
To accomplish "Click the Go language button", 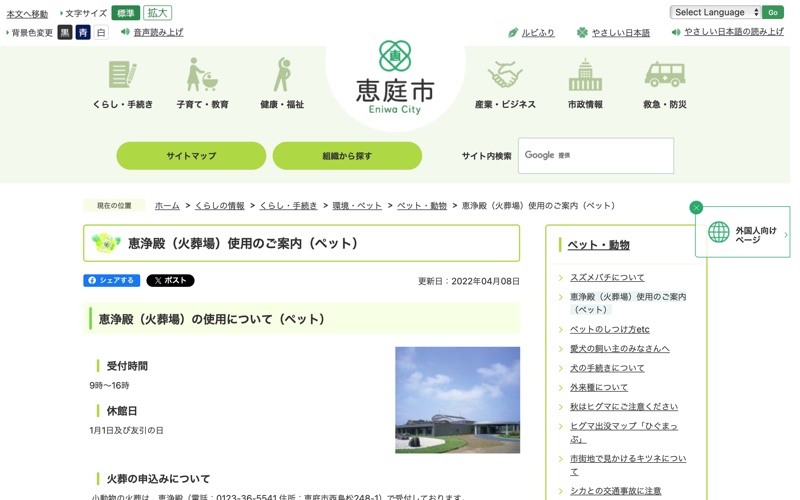I will (773, 12).
